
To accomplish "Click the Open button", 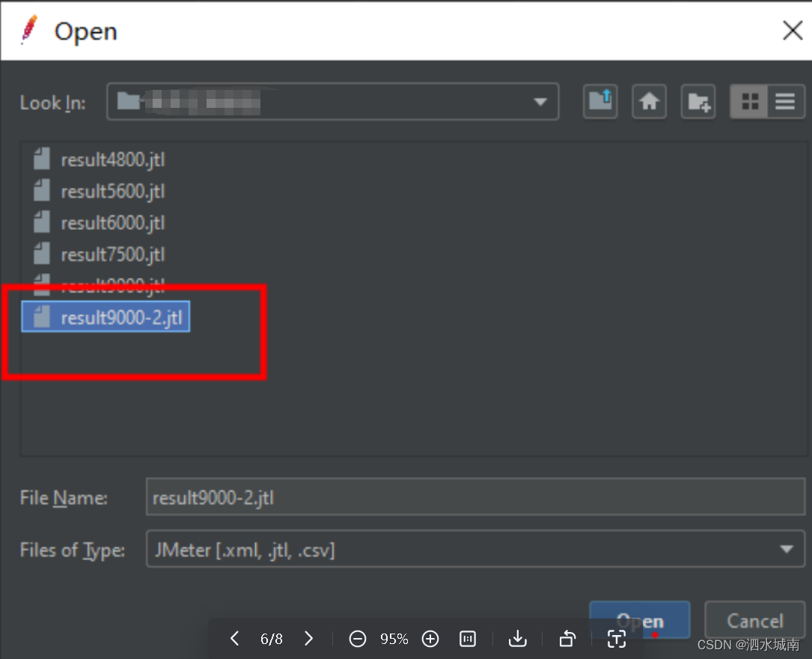I will tap(639, 620).
